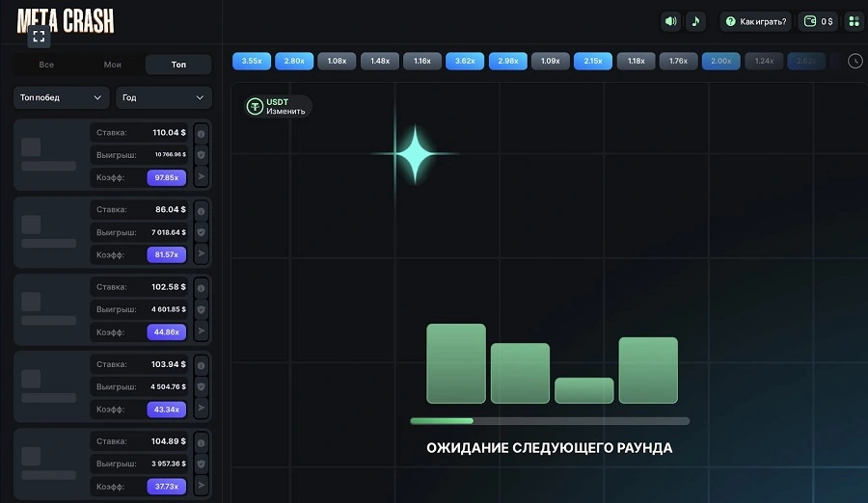Click info icon on 110.04 $ bet card
This screenshot has width=868, height=503.
[x=201, y=134]
